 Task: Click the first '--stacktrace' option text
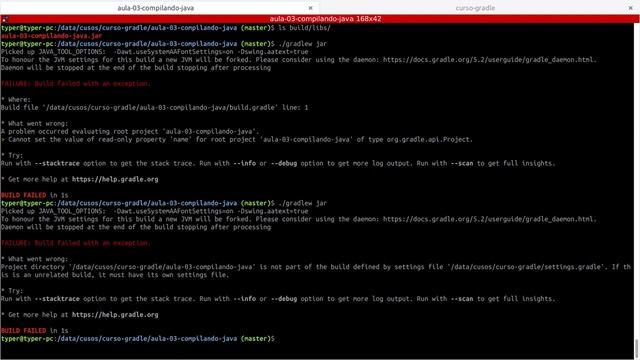tap(57, 163)
